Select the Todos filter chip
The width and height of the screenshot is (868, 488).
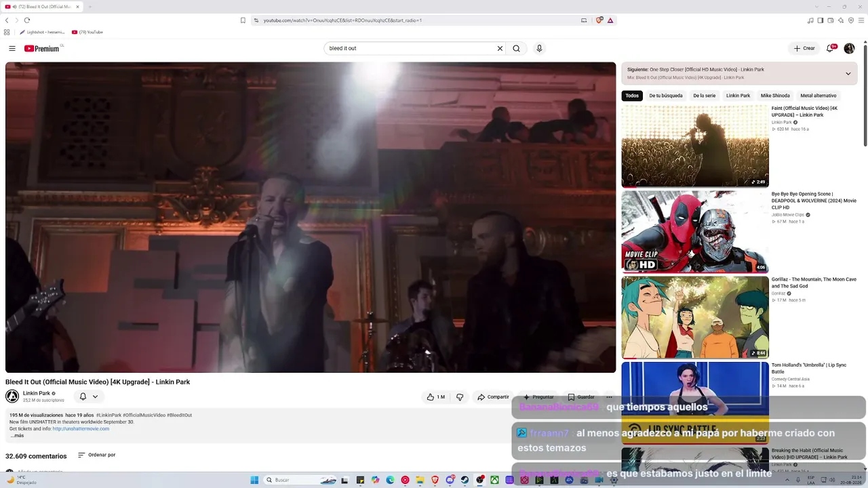coord(632,96)
